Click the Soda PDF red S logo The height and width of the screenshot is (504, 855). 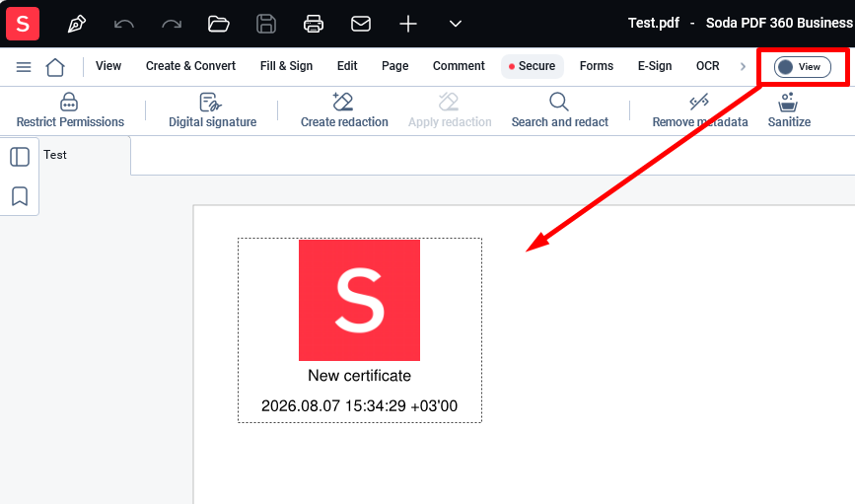pos(23,24)
